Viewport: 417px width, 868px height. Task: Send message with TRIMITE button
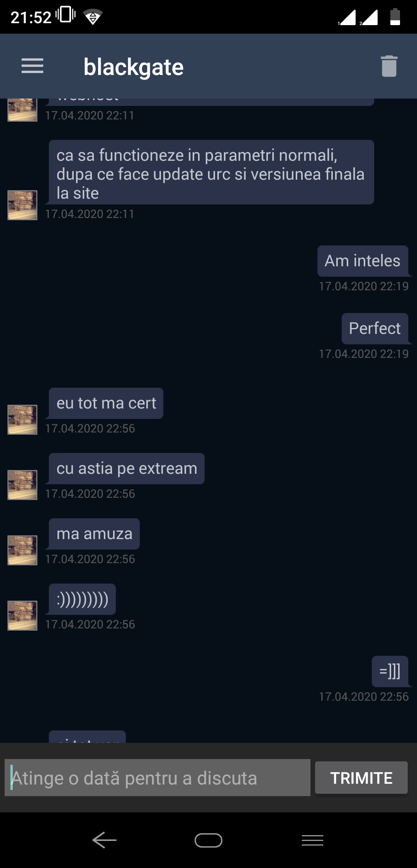(361, 778)
